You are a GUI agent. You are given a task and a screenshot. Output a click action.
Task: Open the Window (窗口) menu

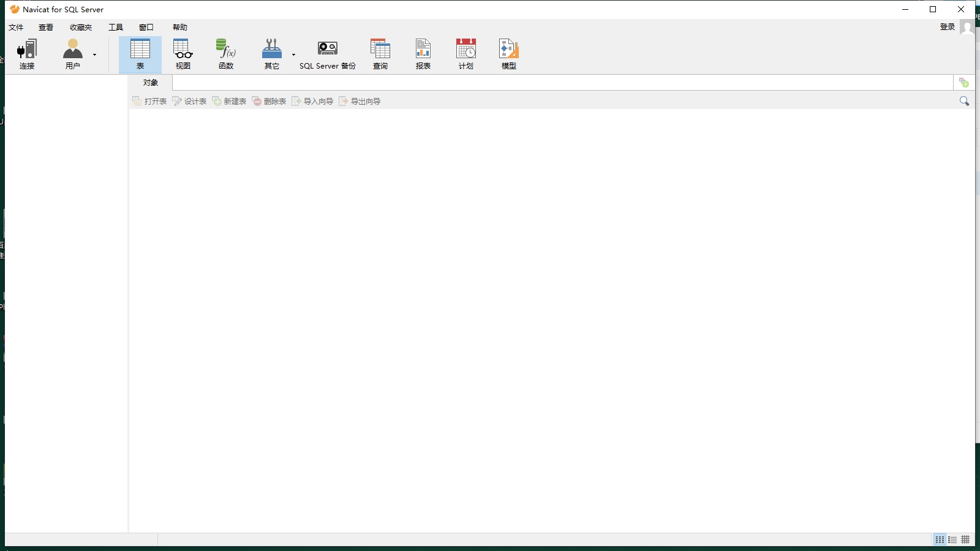click(x=146, y=27)
